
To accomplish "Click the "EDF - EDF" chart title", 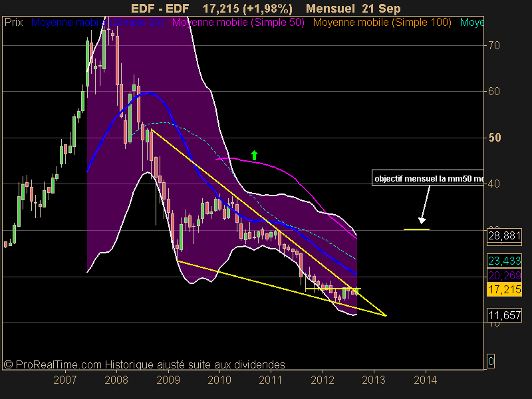I will tap(160, 9).
